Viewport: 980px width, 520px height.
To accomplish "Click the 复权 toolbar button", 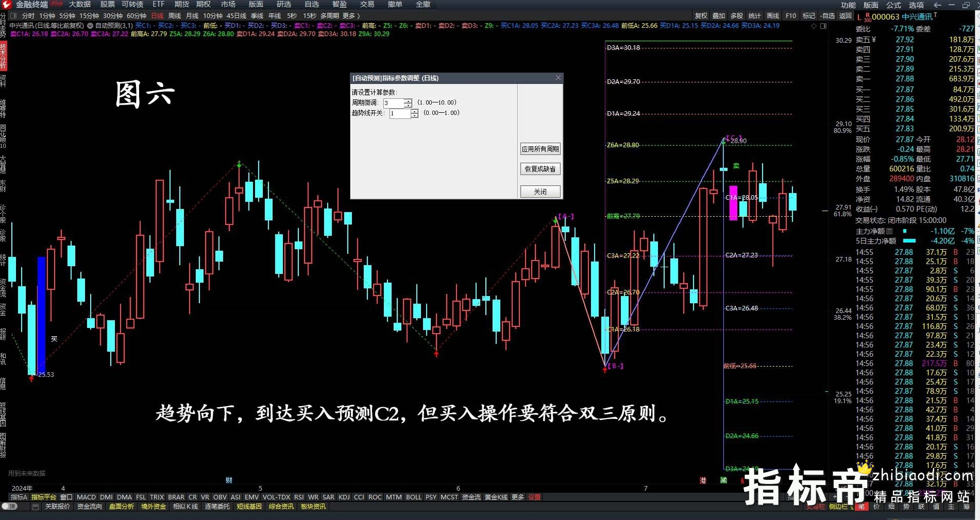I will (x=701, y=16).
